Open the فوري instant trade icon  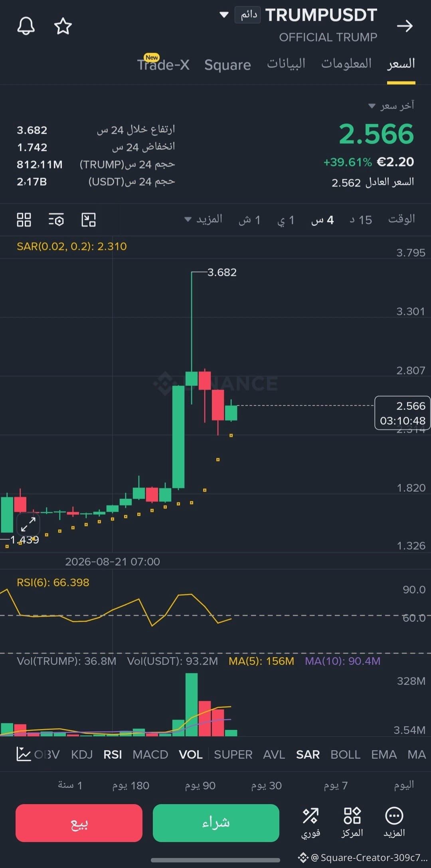tap(310, 823)
